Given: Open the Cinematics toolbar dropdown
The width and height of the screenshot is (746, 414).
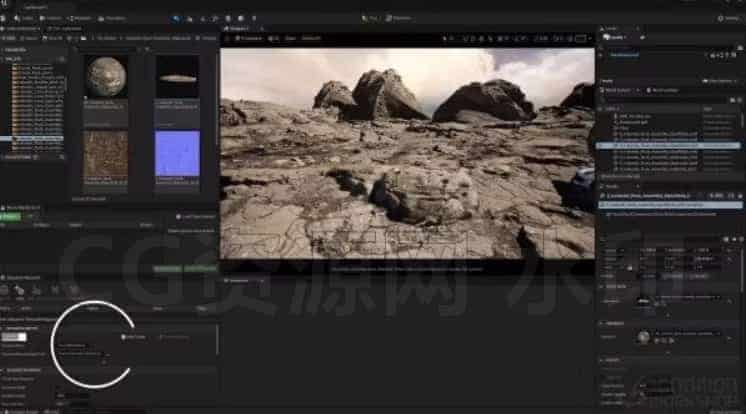Looking at the screenshot, I should click(112, 19).
